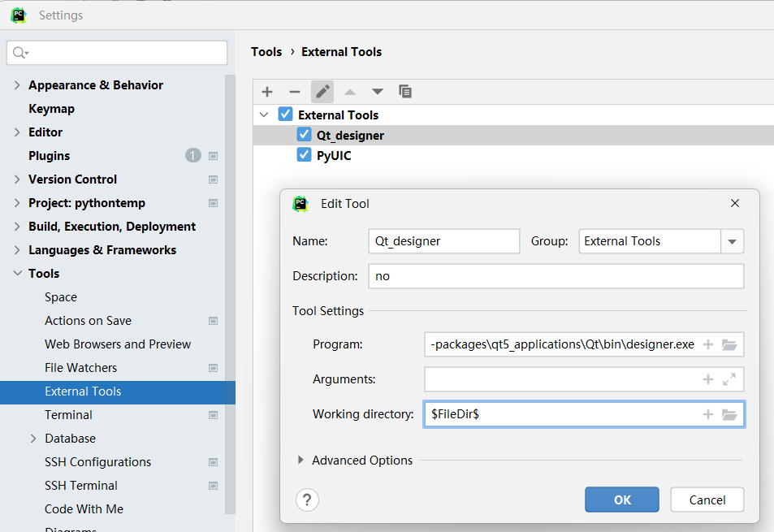Click PyCharm logo in Edit Tool dialog
The image size is (774, 532).
(x=301, y=203)
